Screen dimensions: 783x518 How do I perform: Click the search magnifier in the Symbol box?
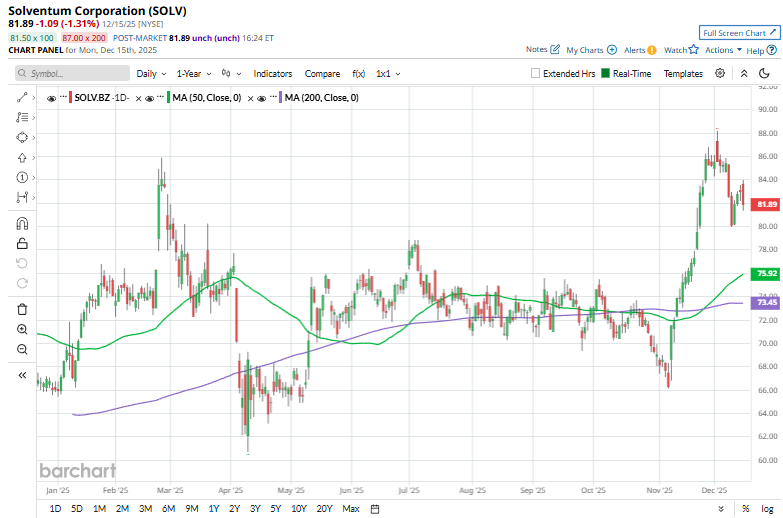[x=22, y=73]
